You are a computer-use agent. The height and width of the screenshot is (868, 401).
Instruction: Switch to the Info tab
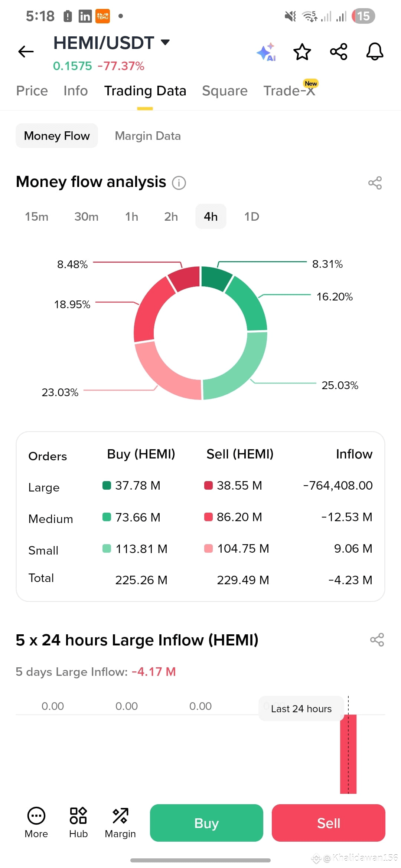pos(76,91)
